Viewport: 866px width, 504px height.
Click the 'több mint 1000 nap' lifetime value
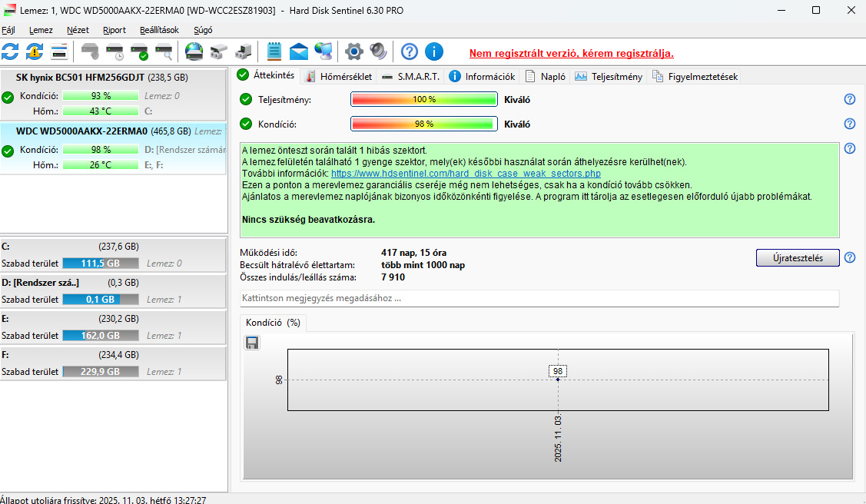[423, 265]
